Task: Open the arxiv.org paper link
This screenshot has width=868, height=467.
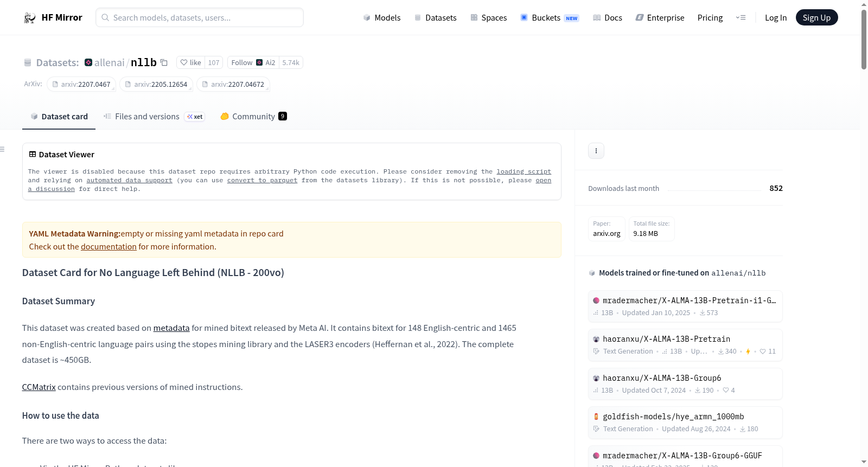Action: [x=607, y=229]
